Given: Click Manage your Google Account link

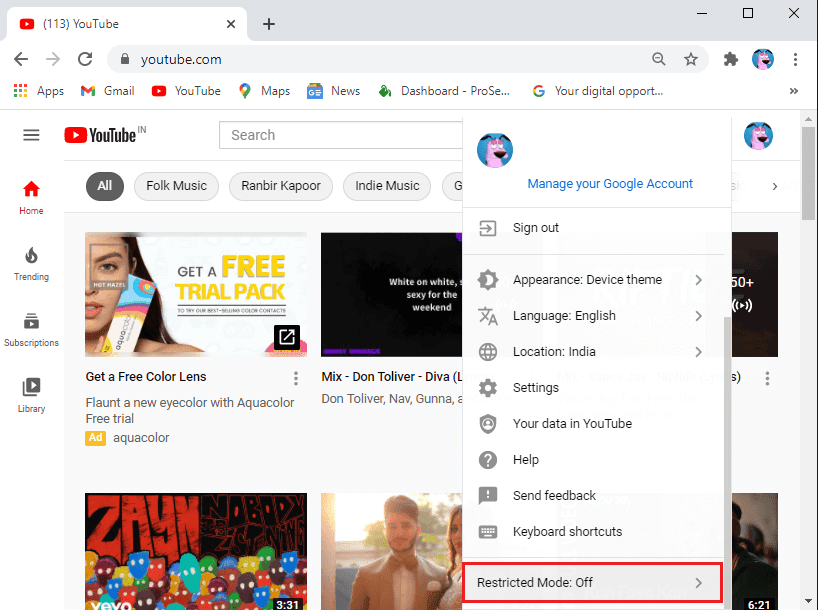Looking at the screenshot, I should 610,184.
